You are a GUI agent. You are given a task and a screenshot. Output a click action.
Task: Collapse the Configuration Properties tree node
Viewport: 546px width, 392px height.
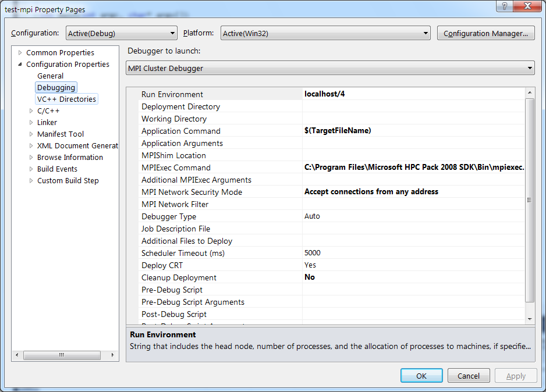pos(20,65)
